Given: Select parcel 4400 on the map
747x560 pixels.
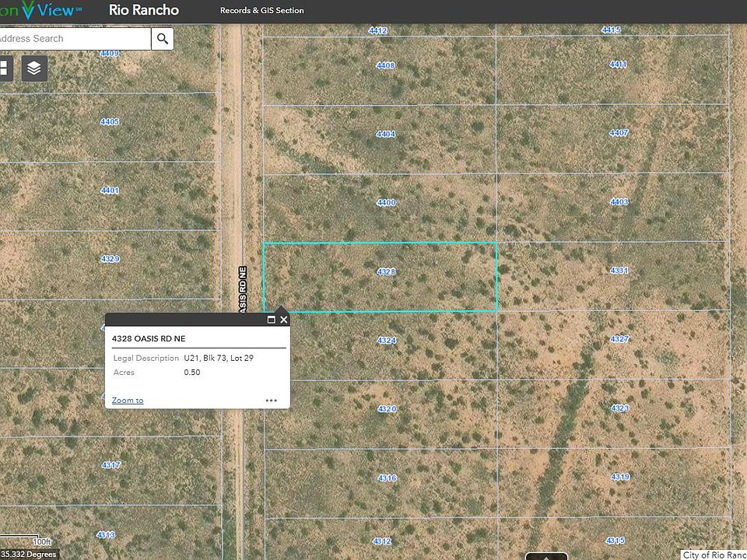Looking at the screenshot, I should coord(386,203).
